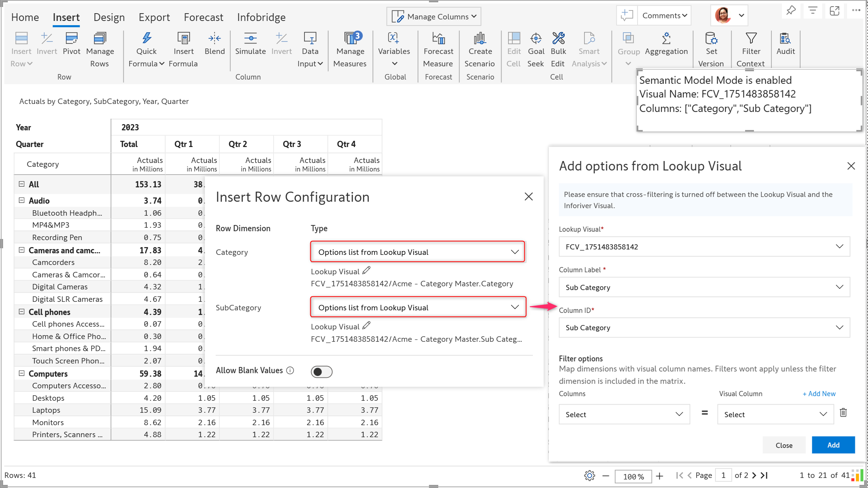
Task: Open the Column Label dropdown
Action: 704,287
